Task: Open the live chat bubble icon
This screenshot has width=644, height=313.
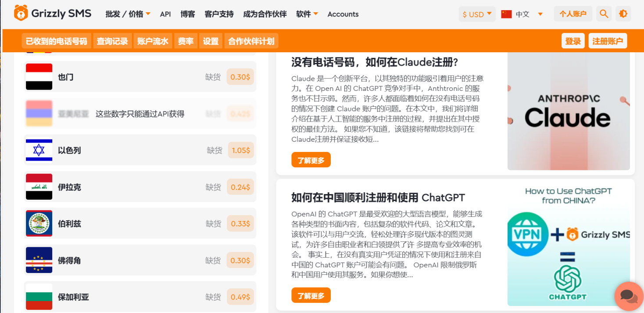Action: (629, 296)
